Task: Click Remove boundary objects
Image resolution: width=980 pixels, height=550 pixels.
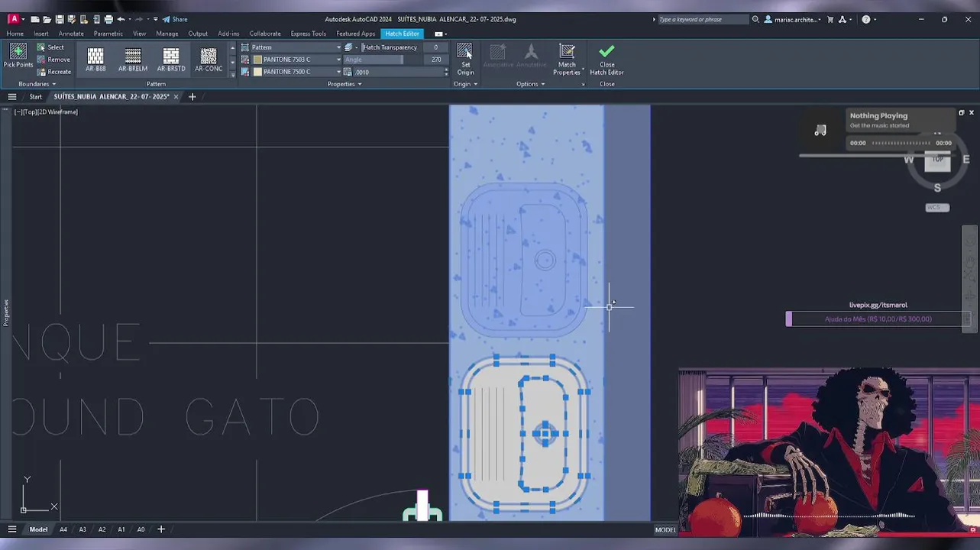Action: click(53, 60)
